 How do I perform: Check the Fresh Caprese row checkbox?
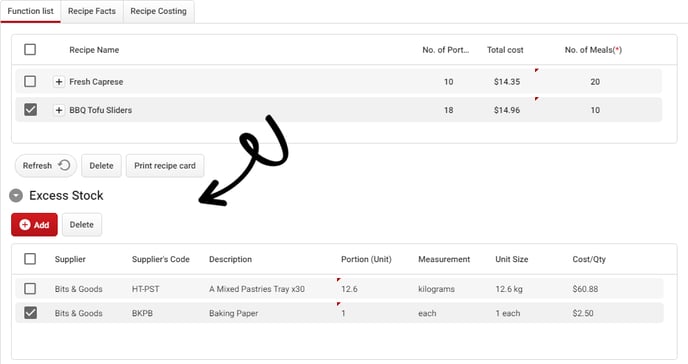30,82
